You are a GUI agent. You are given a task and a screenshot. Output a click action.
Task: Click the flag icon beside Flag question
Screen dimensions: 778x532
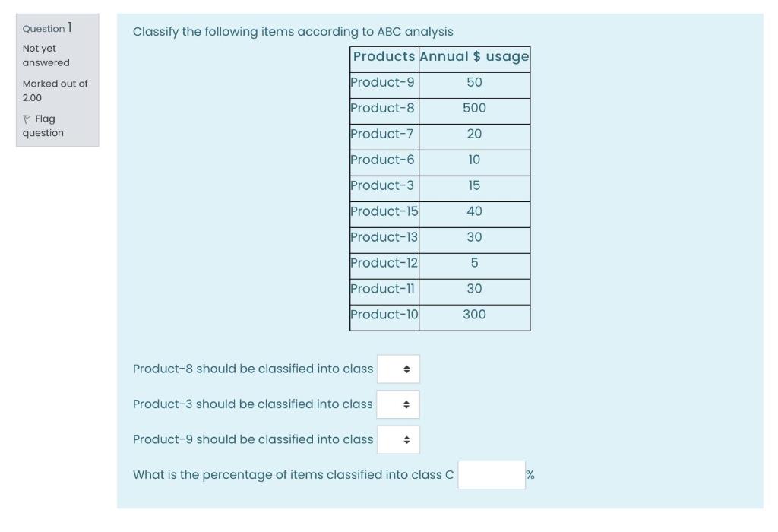[28, 119]
